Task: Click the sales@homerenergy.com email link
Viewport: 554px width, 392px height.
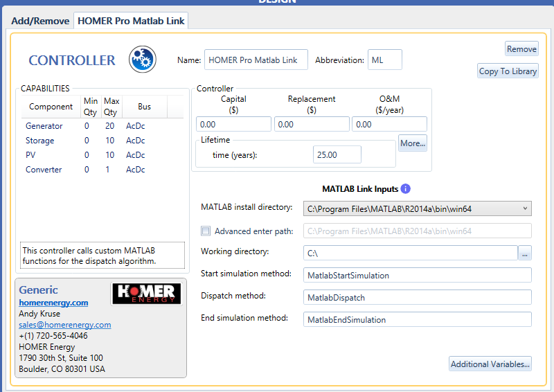Action: point(64,325)
